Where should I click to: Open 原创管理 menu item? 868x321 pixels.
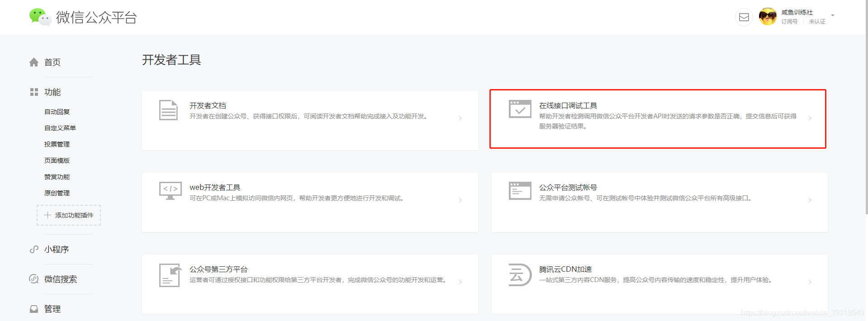[x=57, y=193]
